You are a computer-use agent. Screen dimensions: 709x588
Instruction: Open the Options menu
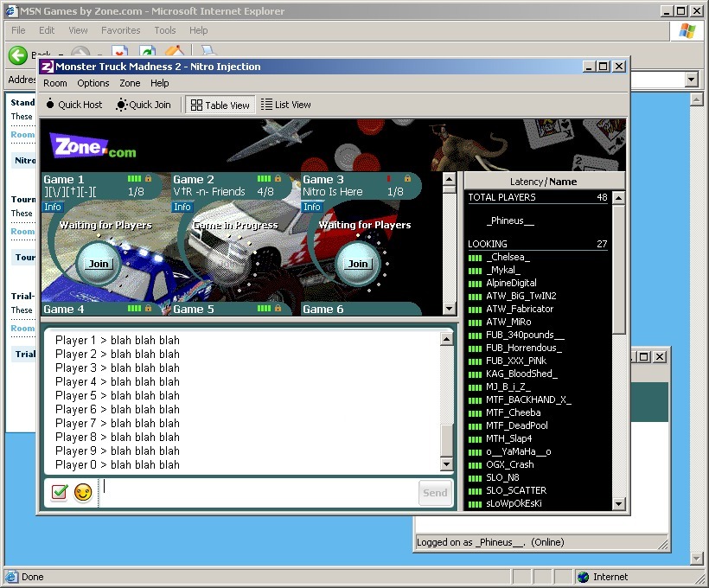point(93,83)
